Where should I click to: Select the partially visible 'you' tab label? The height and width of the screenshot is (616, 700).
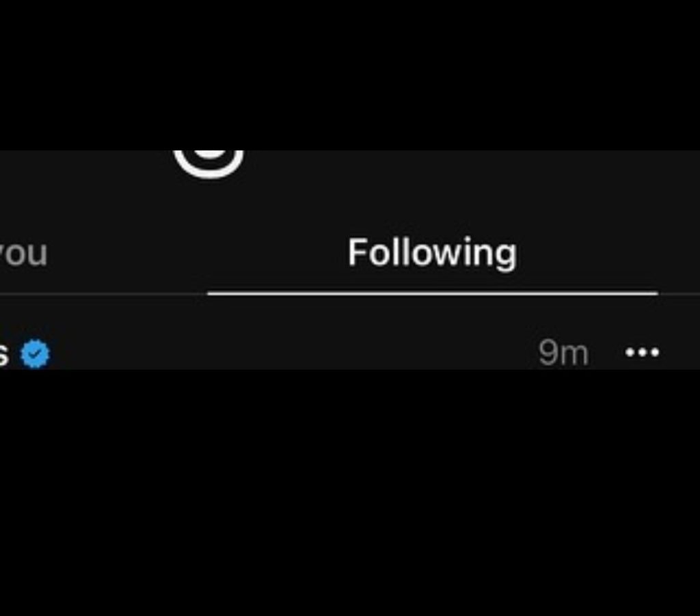click(23, 253)
